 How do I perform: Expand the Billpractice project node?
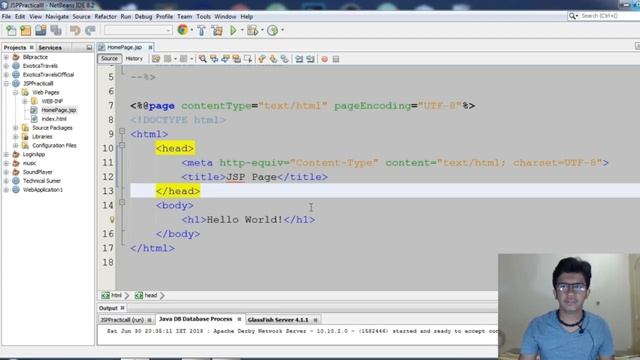pyautogui.click(x=6, y=57)
